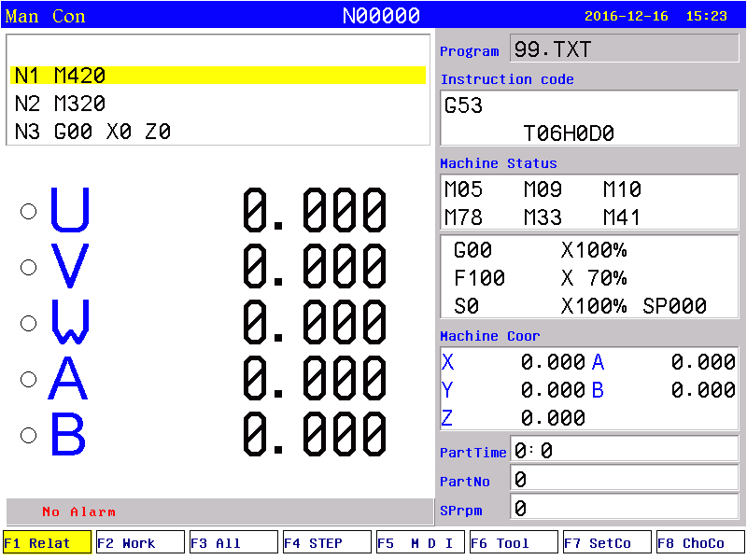Screen dimensions: 747x560
Task: Select line N3 G00 X0 Z0
Action: (218, 132)
